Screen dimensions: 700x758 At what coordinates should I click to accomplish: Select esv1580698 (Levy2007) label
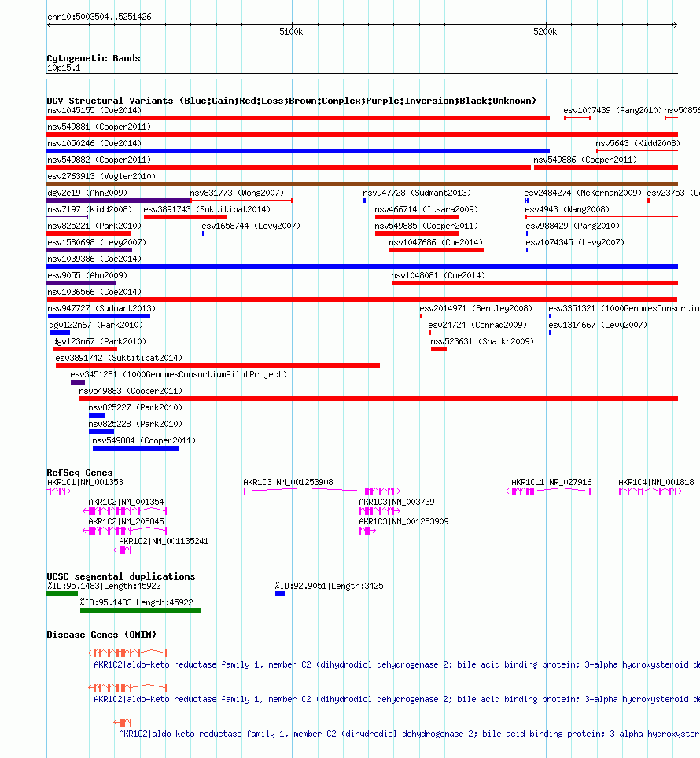97,242
